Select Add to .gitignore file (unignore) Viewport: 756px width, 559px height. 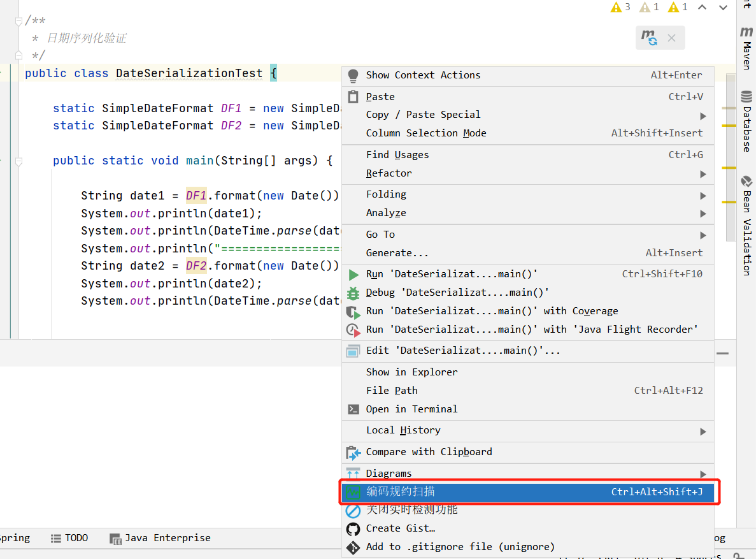528,547
